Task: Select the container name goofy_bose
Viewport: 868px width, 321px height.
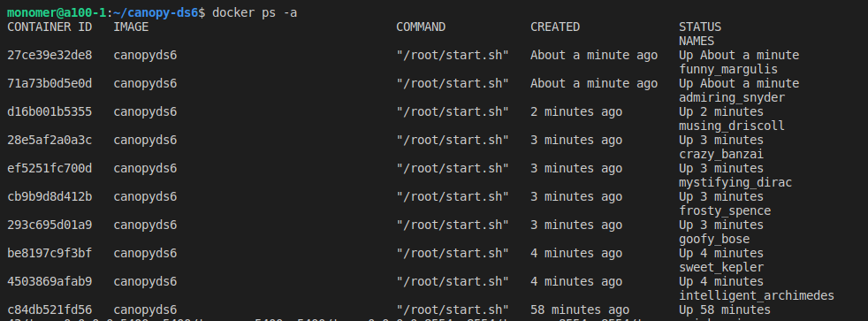Action: 714,239
